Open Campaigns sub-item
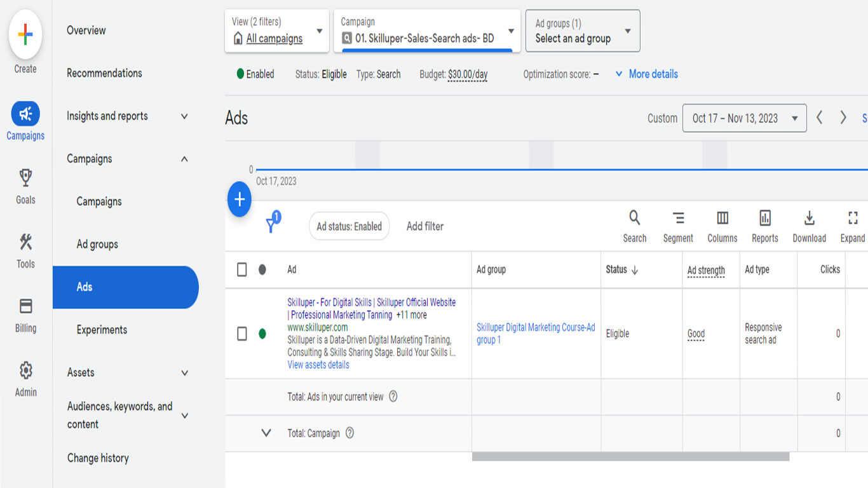The width and height of the screenshot is (868, 488). click(x=99, y=201)
